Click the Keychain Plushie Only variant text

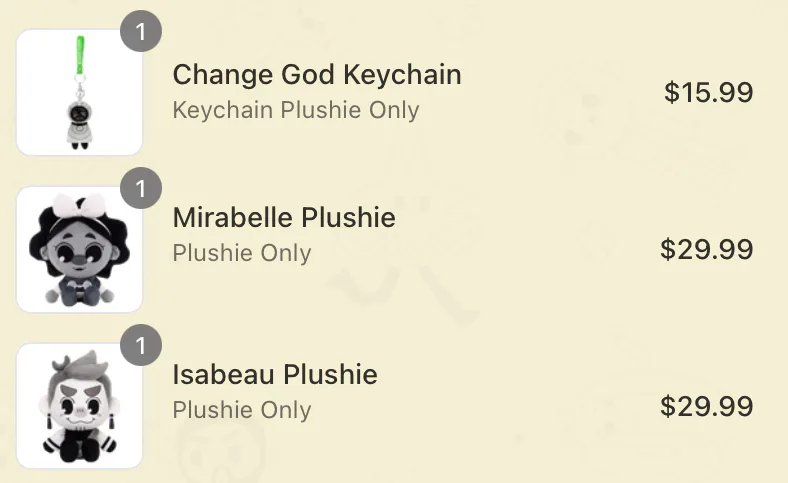pos(296,110)
